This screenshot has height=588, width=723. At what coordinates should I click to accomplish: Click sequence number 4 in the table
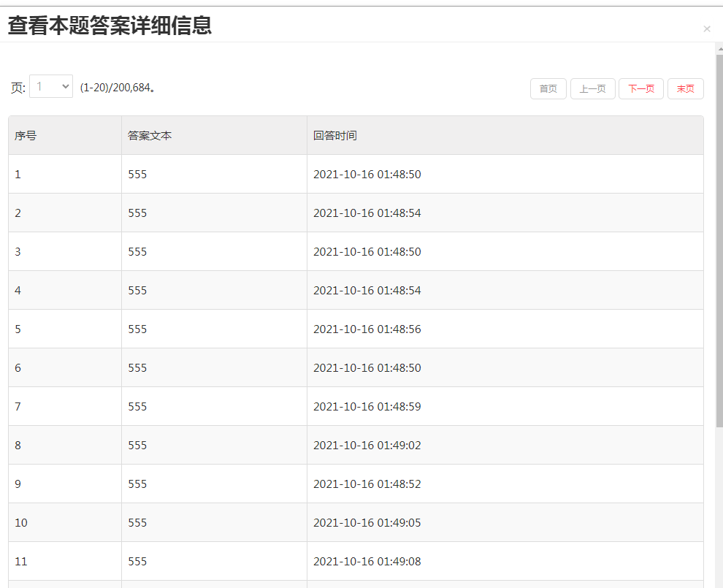pyautogui.click(x=18, y=291)
